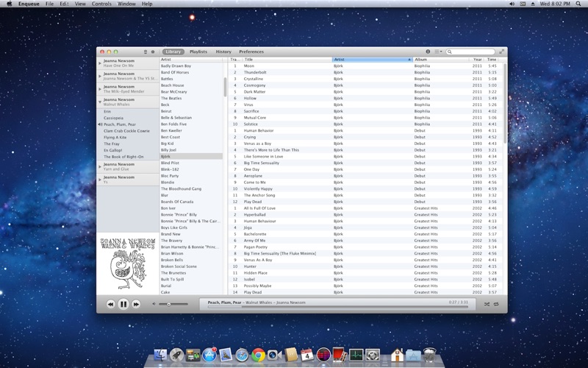Screen dimensions: 588x368
Task: Select the track Crystalline
Action: (x=365, y=79)
